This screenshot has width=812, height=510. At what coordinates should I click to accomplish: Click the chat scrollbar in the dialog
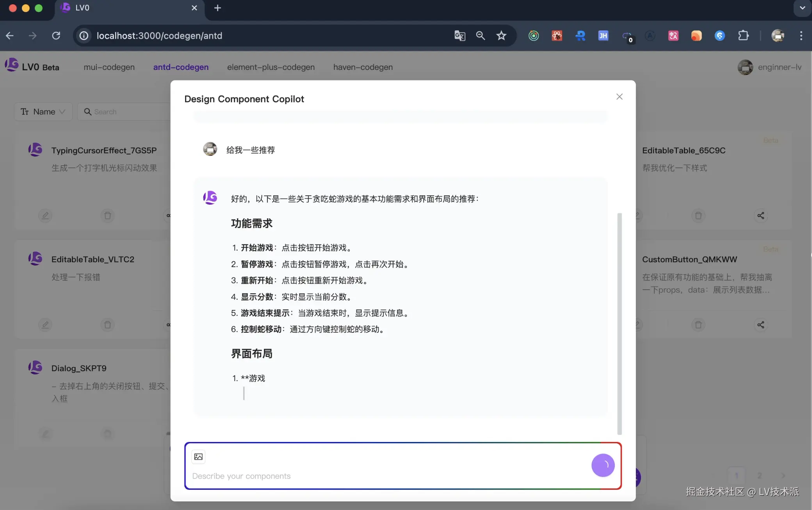[x=619, y=323]
